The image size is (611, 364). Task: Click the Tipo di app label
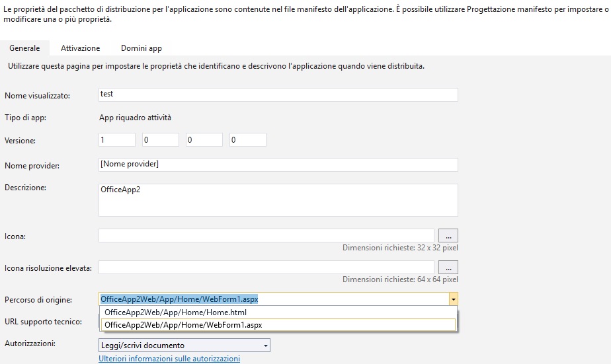(25, 118)
